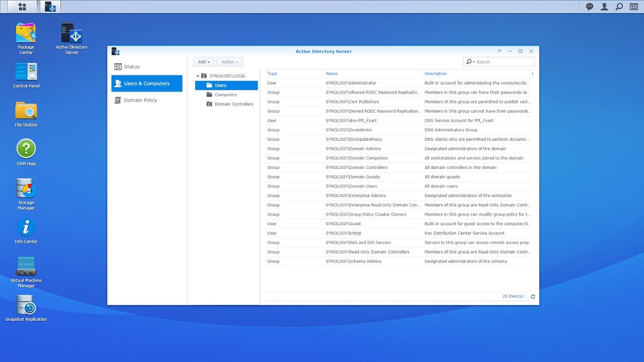Select the SYNOLOGY\Administrator row
The image size is (644, 362).
pyautogui.click(x=398, y=83)
